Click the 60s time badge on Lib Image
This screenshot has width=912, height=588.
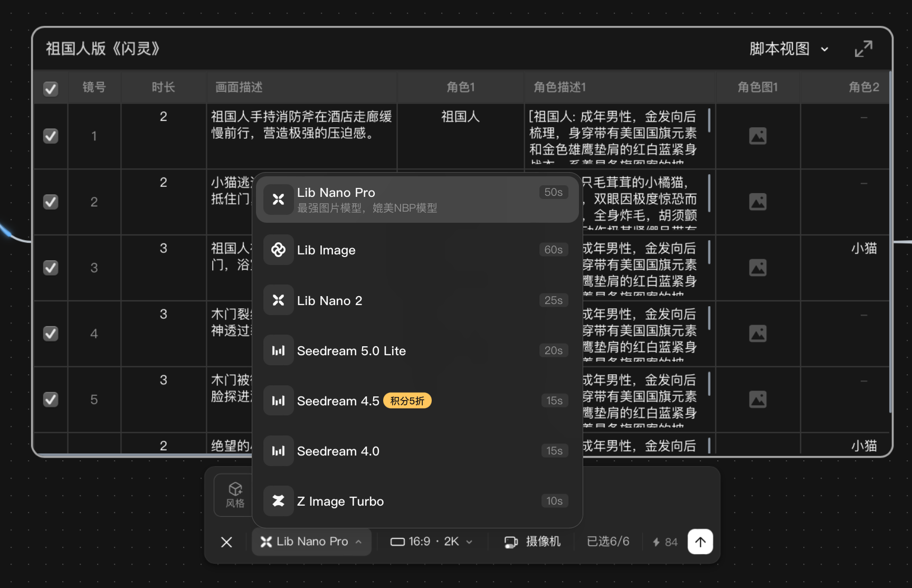click(554, 250)
